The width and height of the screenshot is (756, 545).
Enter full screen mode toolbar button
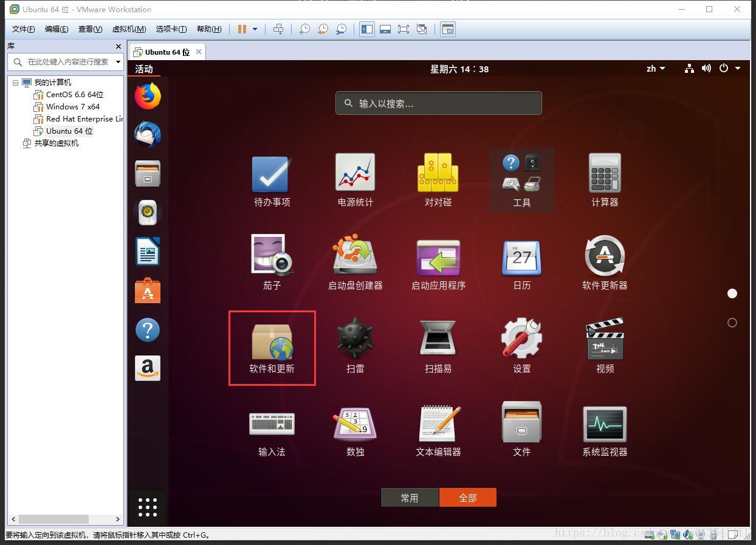pos(404,29)
